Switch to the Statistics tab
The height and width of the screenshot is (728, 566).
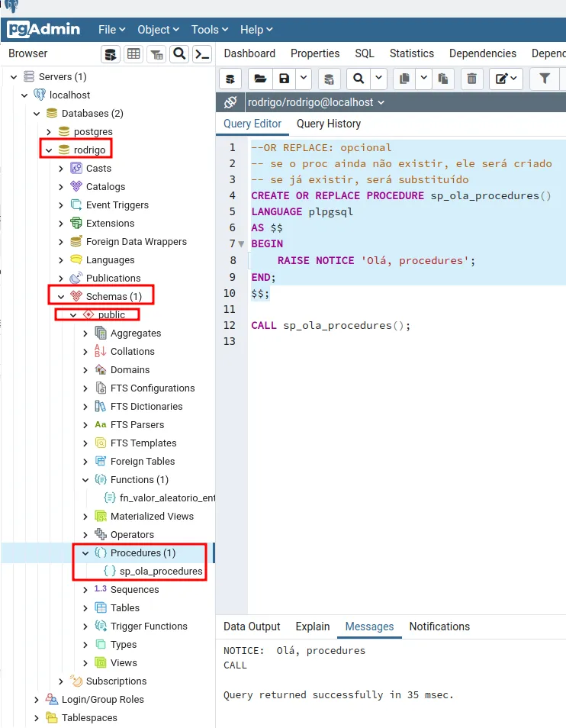click(x=412, y=53)
